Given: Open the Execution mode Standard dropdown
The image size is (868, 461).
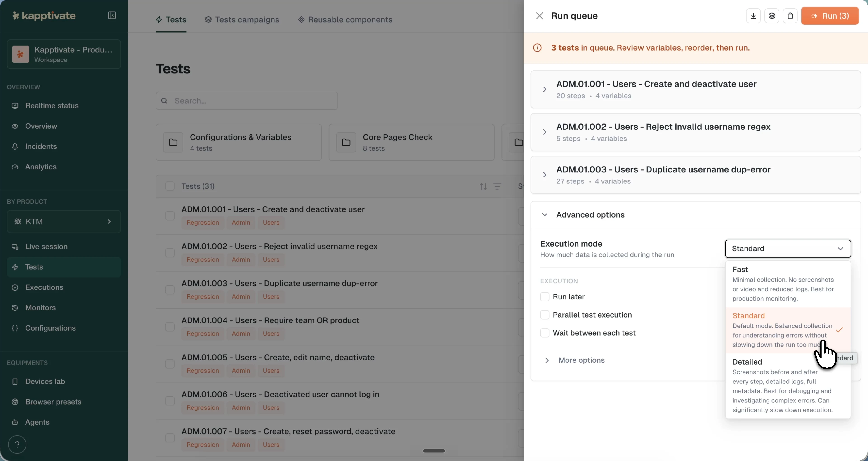Looking at the screenshot, I should [788, 249].
